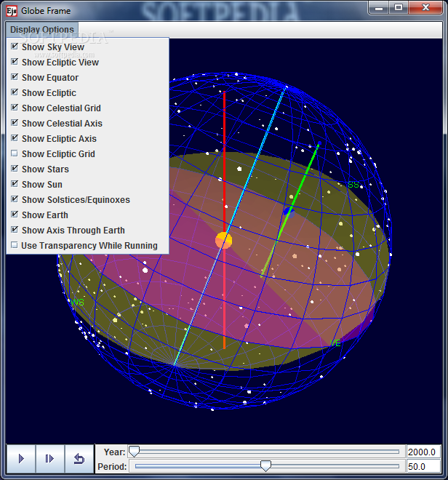448x480 pixels.
Task: Close the Globe Frame window
Action: [x=425, y=8]
